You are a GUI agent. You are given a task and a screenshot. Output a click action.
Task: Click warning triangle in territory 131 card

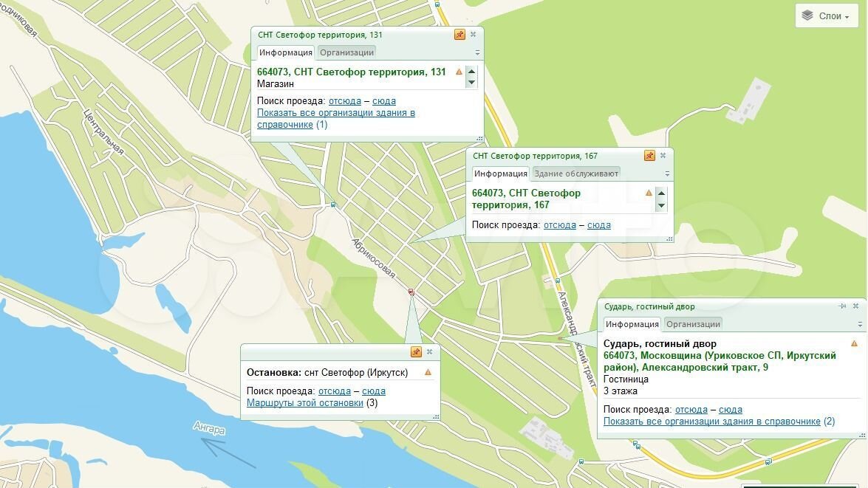[x=459, y=72]
